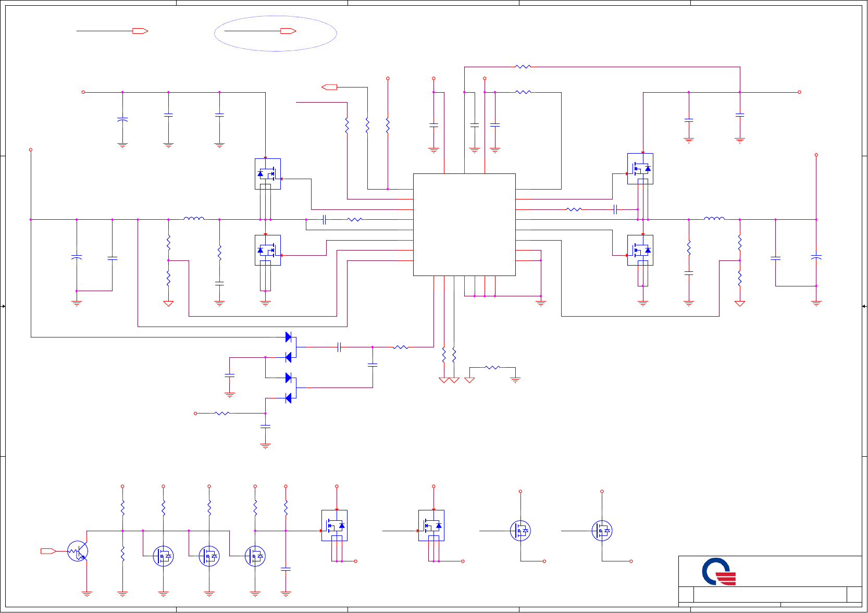Click the arrow marker on the right border

864,306
